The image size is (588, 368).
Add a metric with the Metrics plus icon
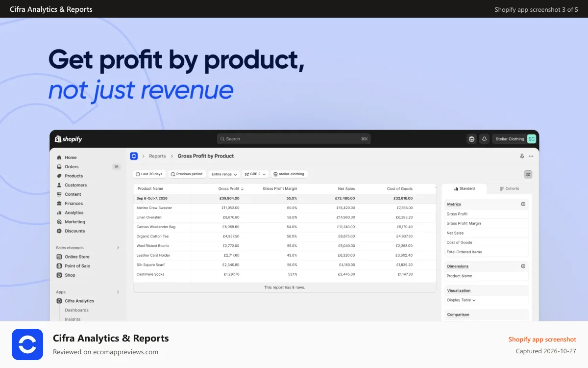pos(523,204)
